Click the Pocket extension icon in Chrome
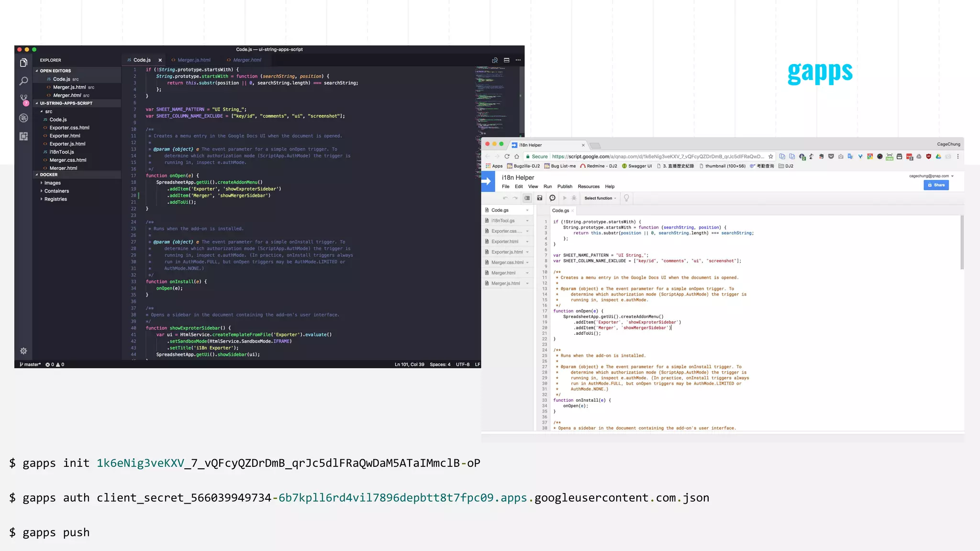This screenshot has width=980, height=551. point(831,156)
